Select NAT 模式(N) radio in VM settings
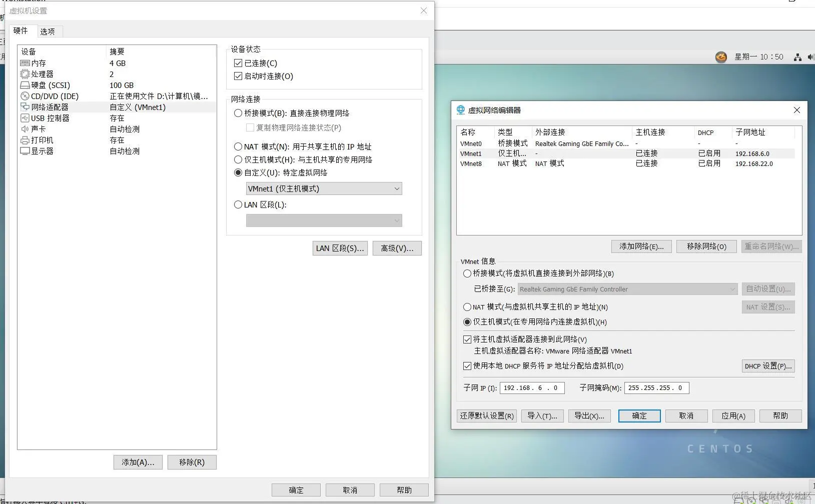Viewport: 815px width, 504px height. point(238,146)
